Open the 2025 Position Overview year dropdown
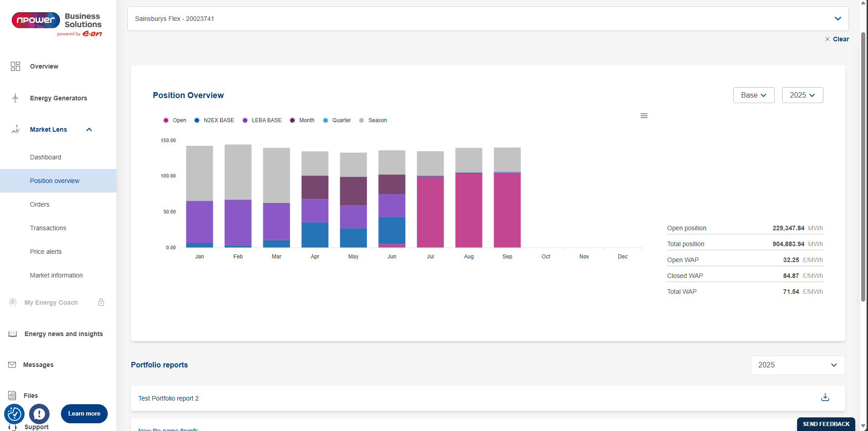 802,95
